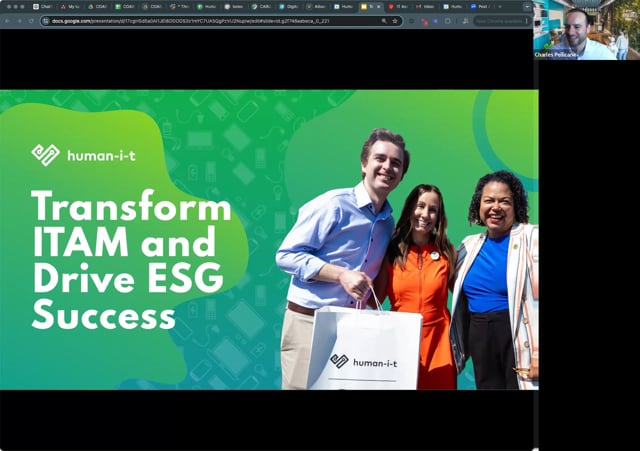Go back using browser back arrow
Image resolution: width=640 pixels, height=451 pixels.
click(7, 21)
